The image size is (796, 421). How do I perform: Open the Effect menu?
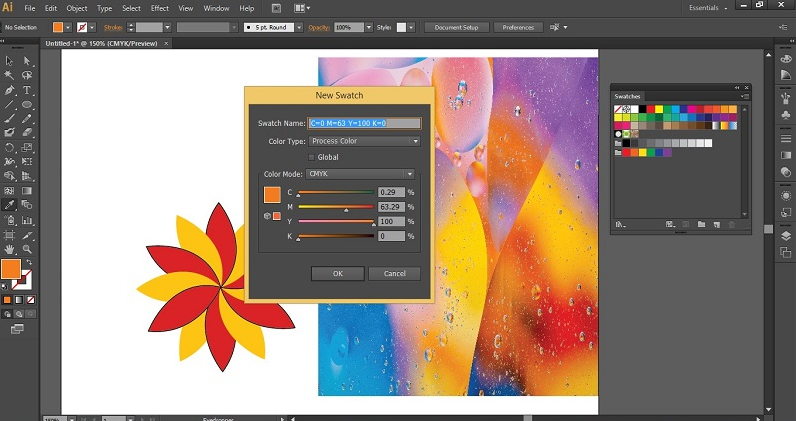pyautogui.click(x=160, y=8)
